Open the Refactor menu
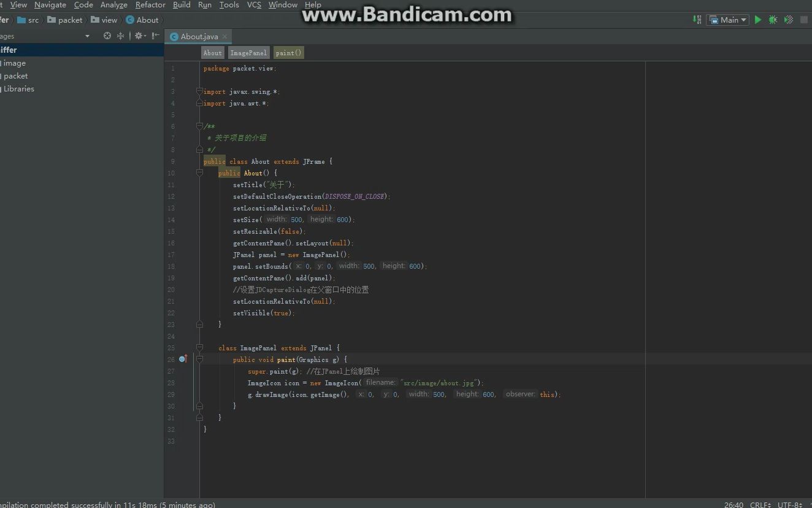 click(150, 5)
